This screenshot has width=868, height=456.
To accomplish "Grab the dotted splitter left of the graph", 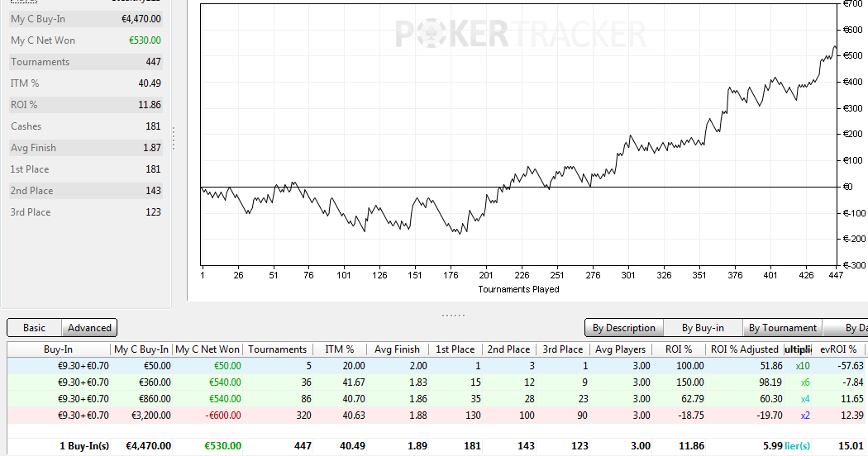I will (174, 138).
